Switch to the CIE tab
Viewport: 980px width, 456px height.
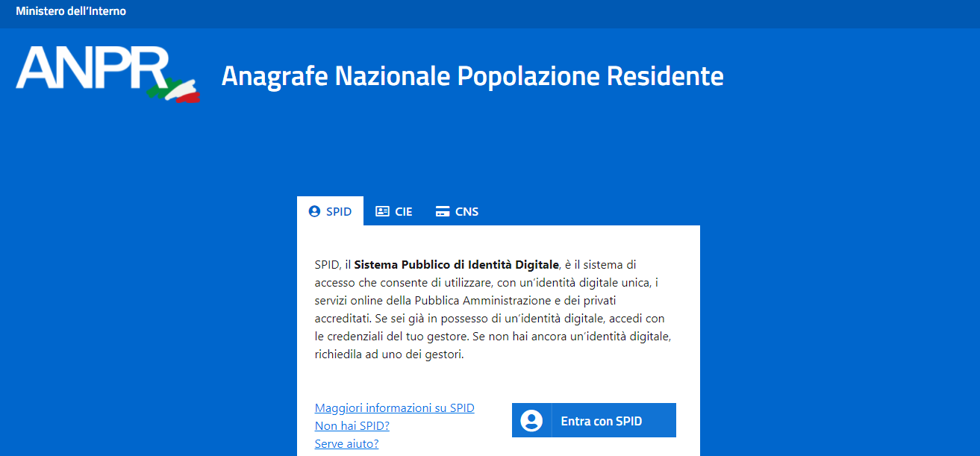coord(393,211)
